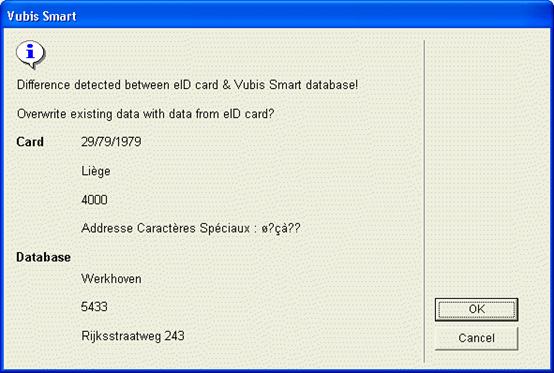Click the card date 29/79/1979
The height and width of the screenshot is (373, 554).
111,142
